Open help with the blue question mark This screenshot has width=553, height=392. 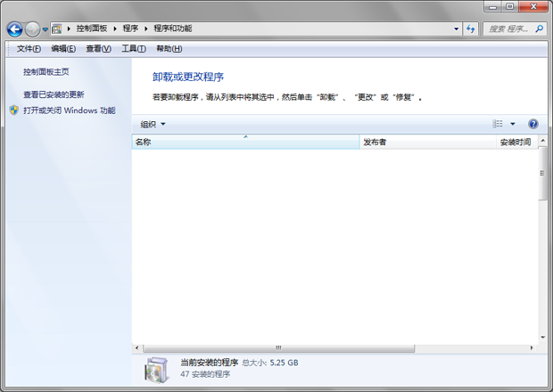533,124
